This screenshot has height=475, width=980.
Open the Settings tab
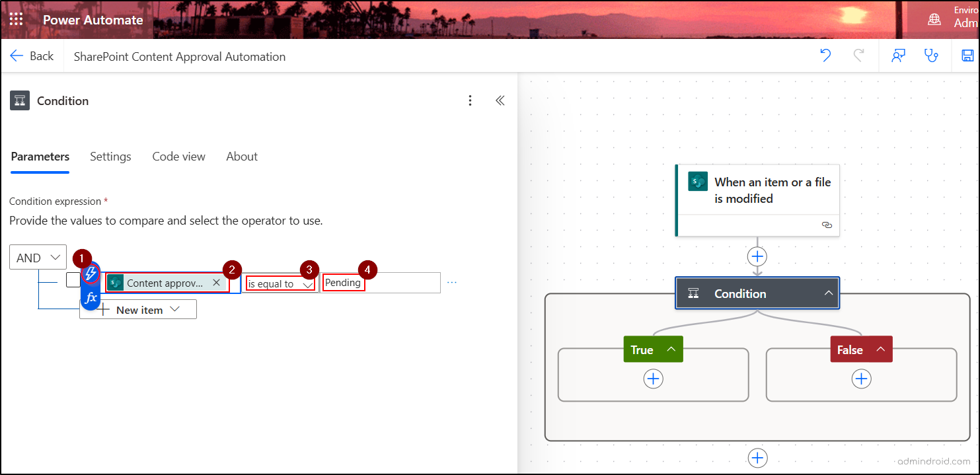(110, 157)
